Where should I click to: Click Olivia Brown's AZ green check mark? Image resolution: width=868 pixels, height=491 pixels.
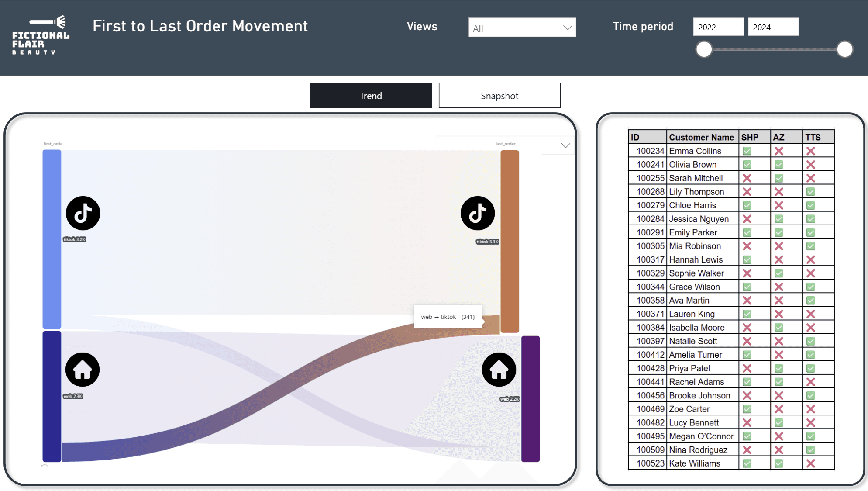click(x=779, y=165)
